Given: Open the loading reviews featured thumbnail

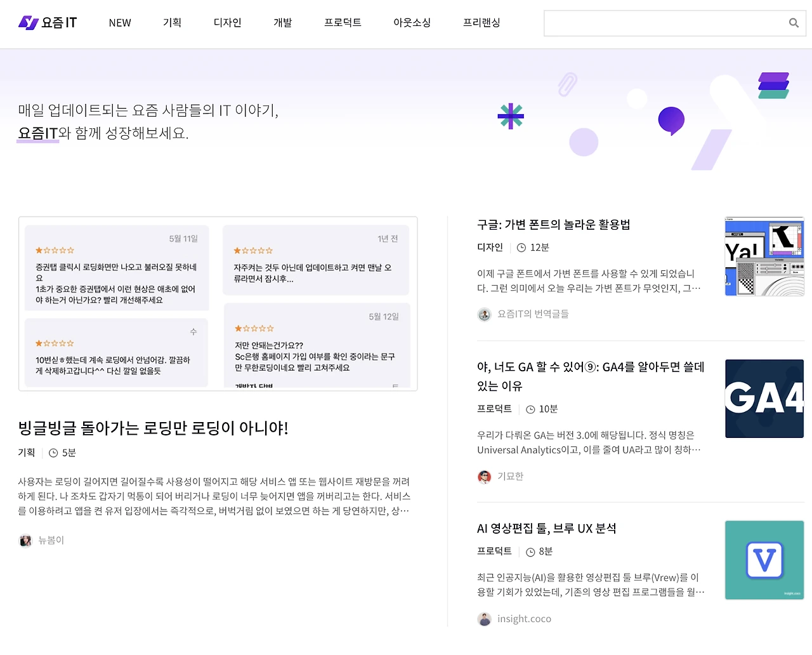Looking at the screenshot, I should 218,304.
